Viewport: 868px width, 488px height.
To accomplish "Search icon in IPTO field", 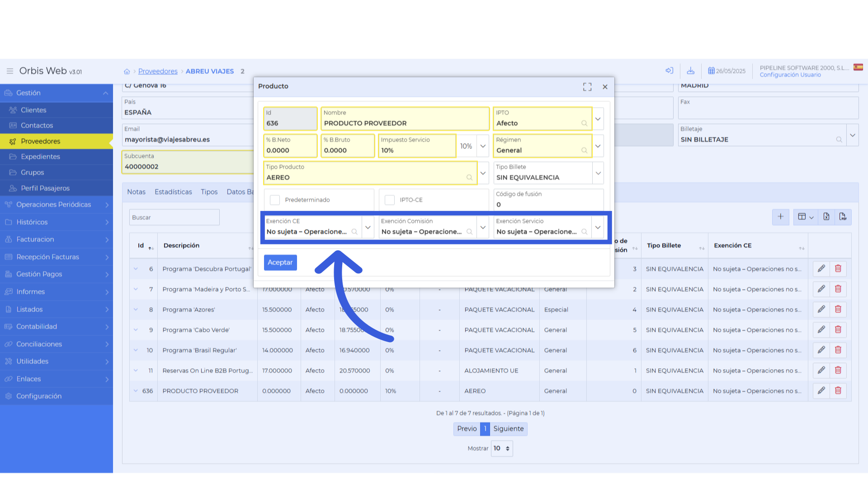I will click(584, 123).
